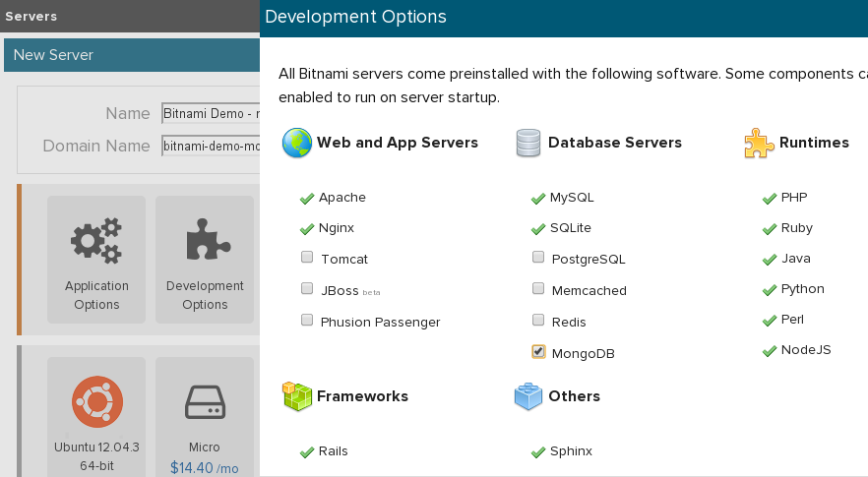Image resolution: width=868 pixels, height=477 pixels.
Task: Click the Frameworks green cubes icon
Action: [297, 396]
